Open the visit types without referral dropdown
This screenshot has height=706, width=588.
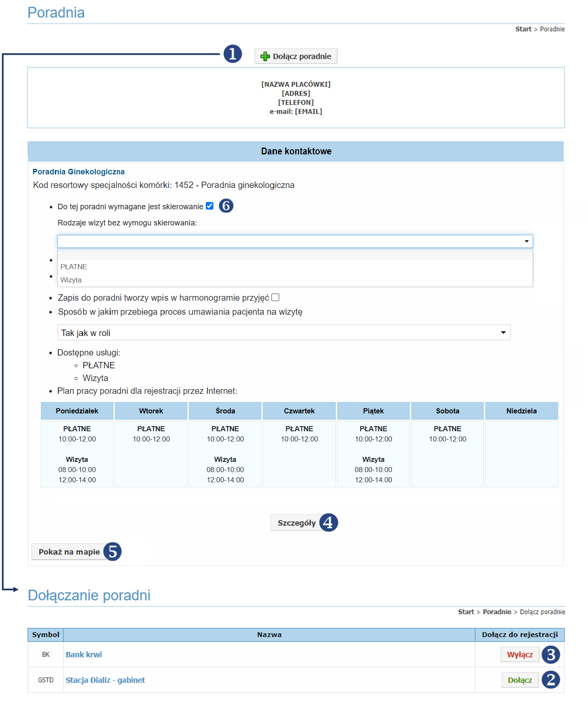295,241
